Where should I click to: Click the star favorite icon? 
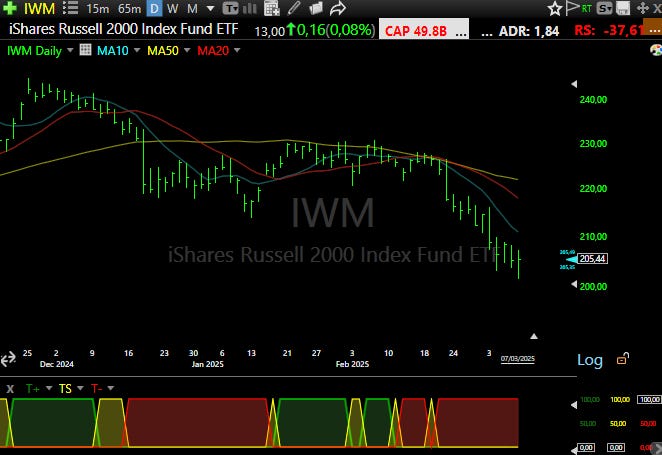(x=554, y=8)
